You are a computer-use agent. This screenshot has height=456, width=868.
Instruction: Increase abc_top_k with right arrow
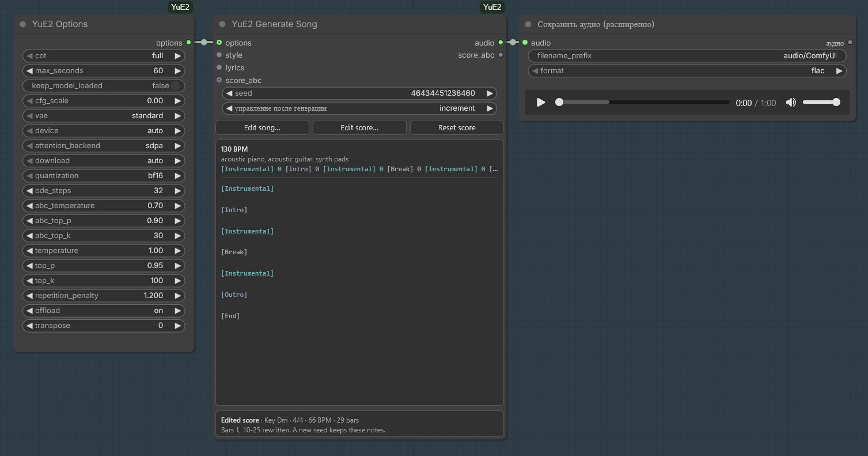178,236
